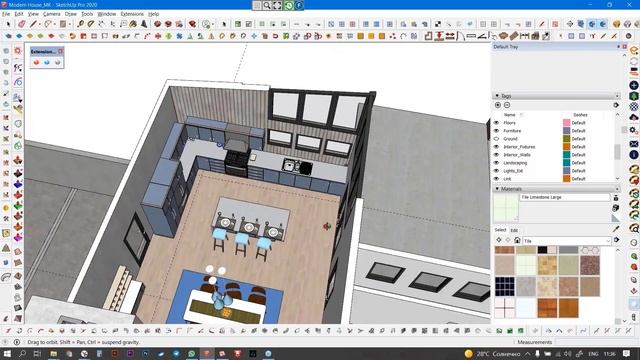The height and width of the screenshot is (360, 640).
Task: Select the Paint Bucket tool
Action: coord(133,24)
